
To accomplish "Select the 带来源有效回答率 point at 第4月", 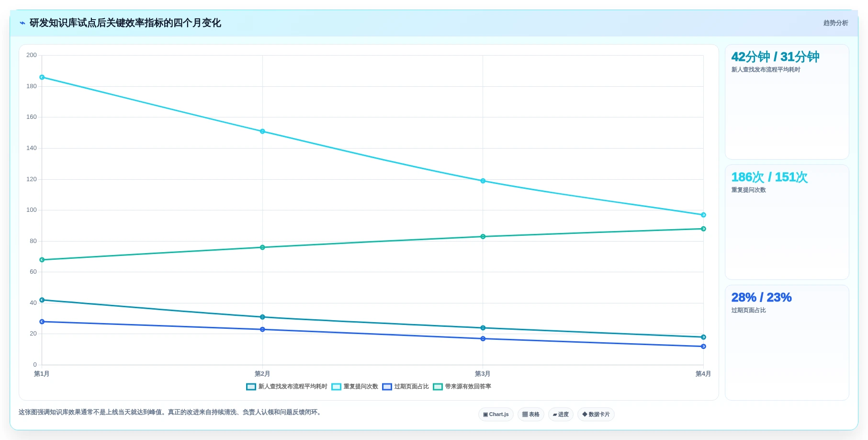I will [x=703, y=229].
